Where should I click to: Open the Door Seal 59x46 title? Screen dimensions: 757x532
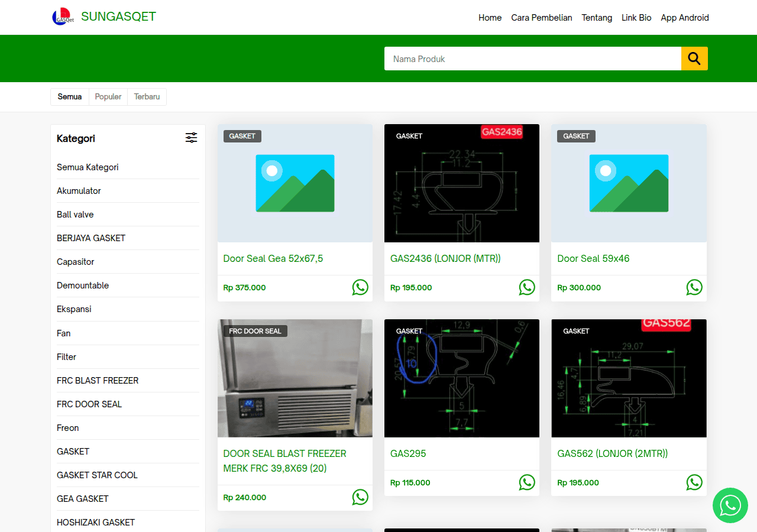click(593, 258)
